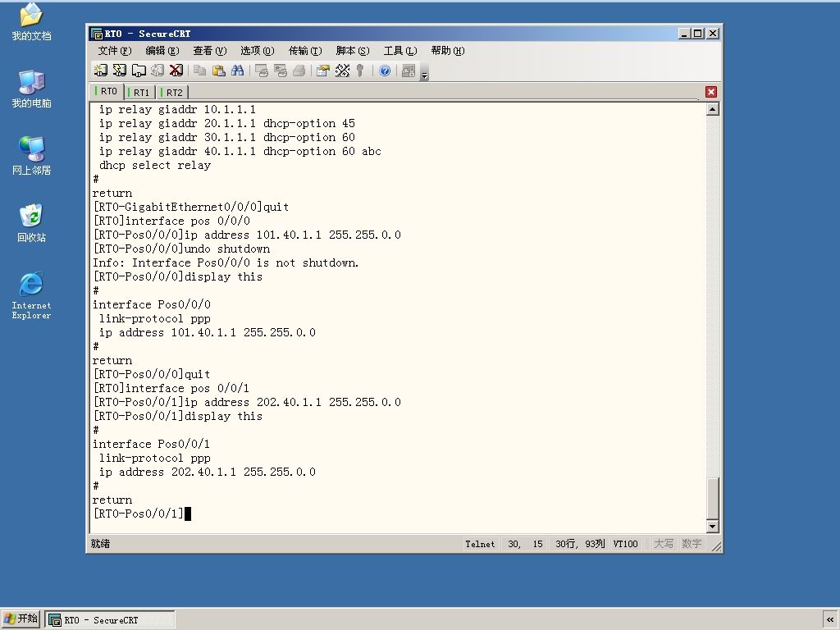Close the active tab with red X
This screenshot has height=630, width=840.
pyautogui.click(x=711, y=92)
